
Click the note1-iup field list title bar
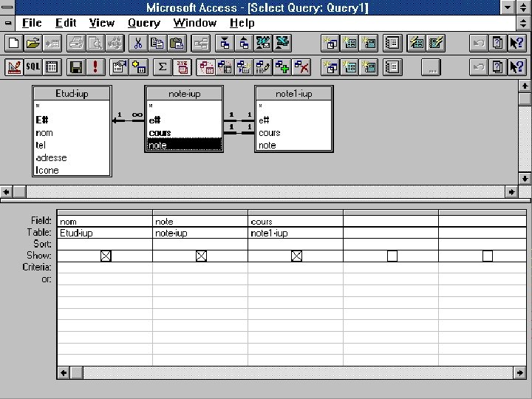[294, 94]
